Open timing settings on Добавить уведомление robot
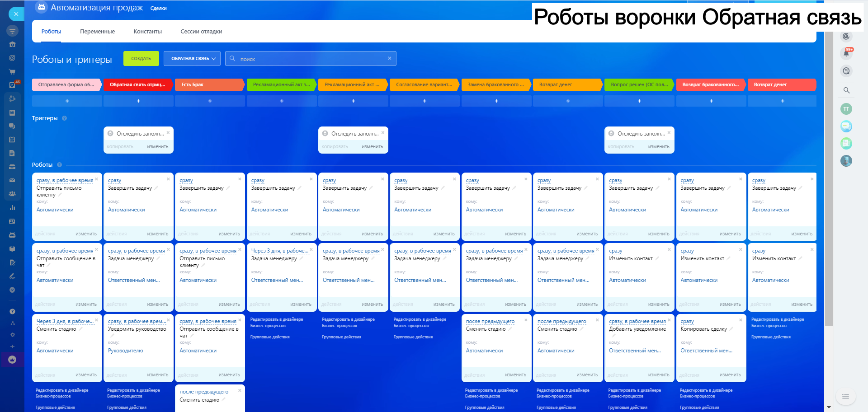The height and width of the screenshot is (412, 868). click(637, 322)
